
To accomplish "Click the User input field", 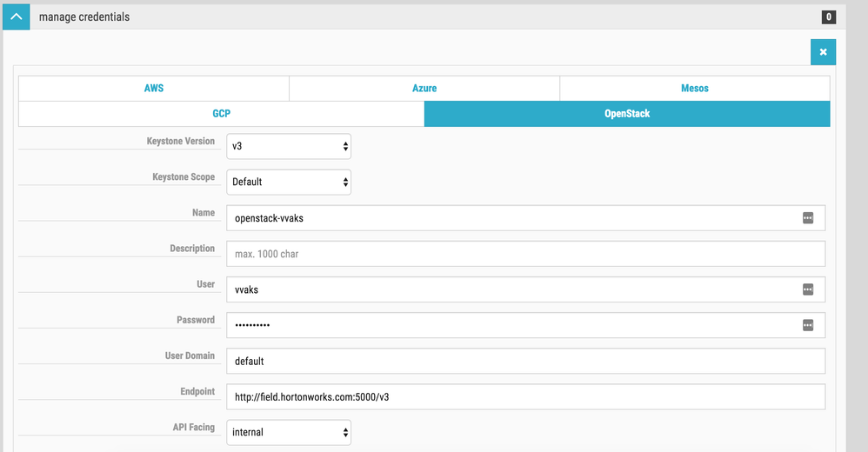I will pos(511,289).
